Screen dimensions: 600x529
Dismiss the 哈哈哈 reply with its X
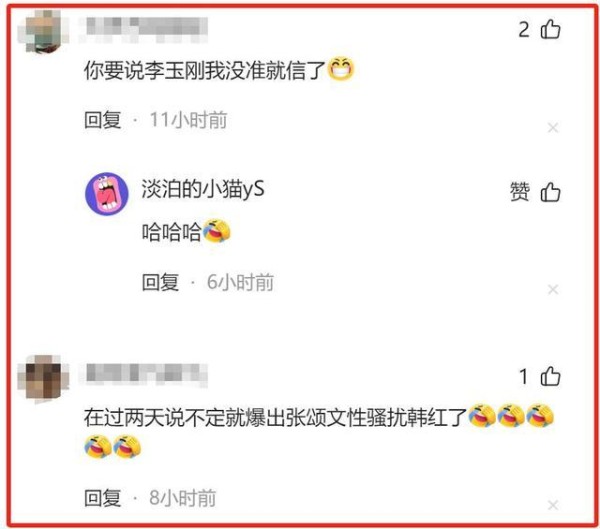pyautogui.click(x=553, y=289)
